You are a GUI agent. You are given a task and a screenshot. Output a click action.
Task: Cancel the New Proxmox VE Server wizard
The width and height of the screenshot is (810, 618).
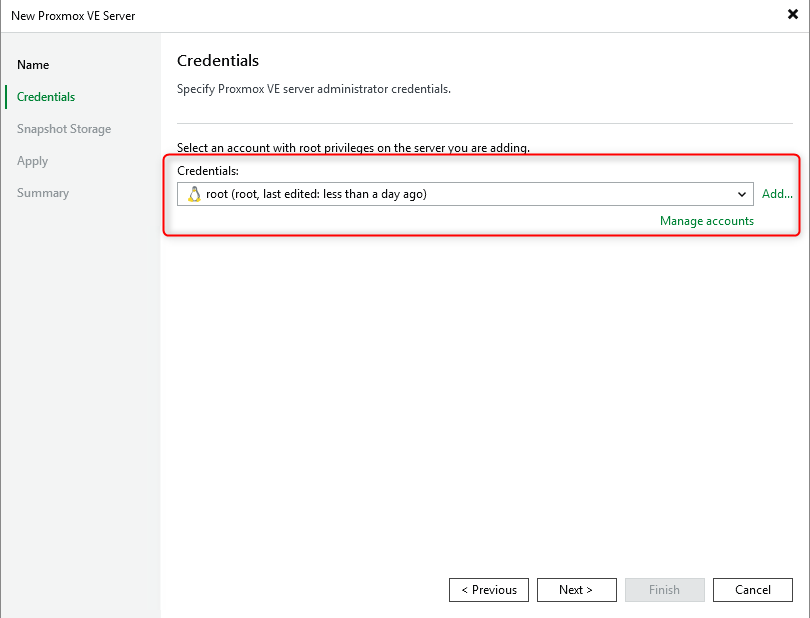coord(752,589)
